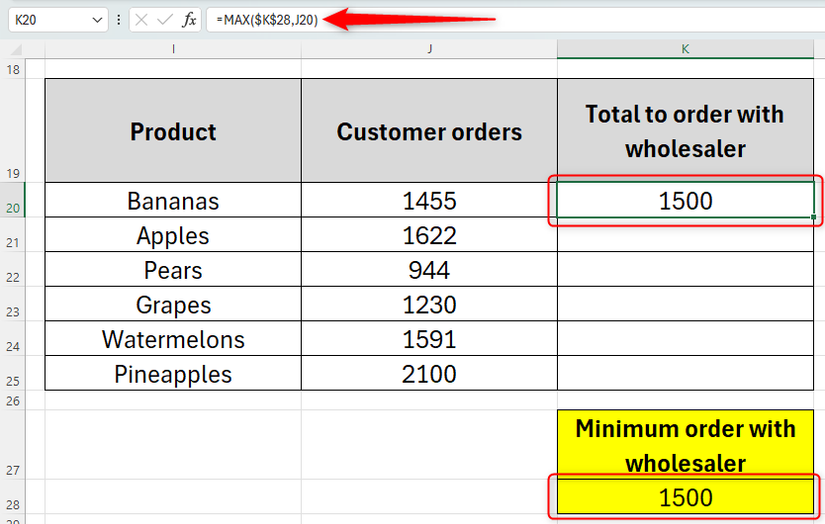Select row 19 header

(13, 130)
